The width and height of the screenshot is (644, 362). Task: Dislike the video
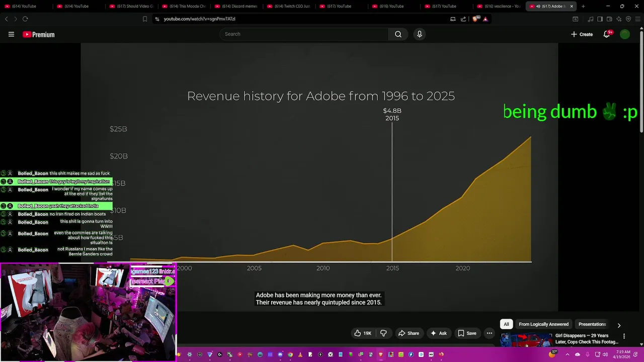click(383, 333)
